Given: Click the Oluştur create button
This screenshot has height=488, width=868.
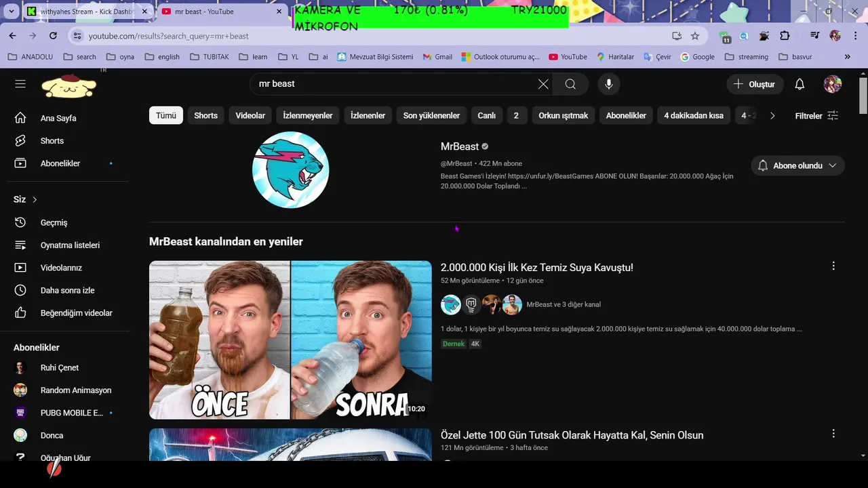Looking at the screenshot, I should [755, 84].
